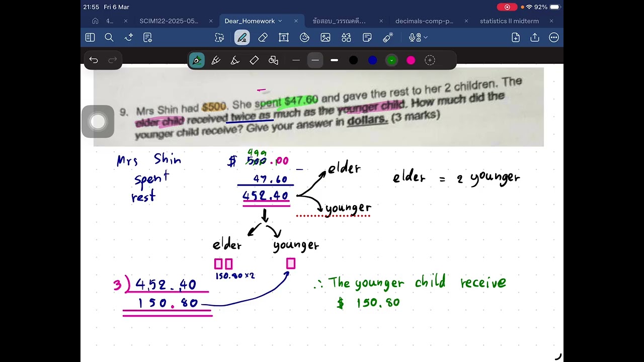Switch to the decimals-comp-p tab
This screenshot has height=362, width=644.
424,21
